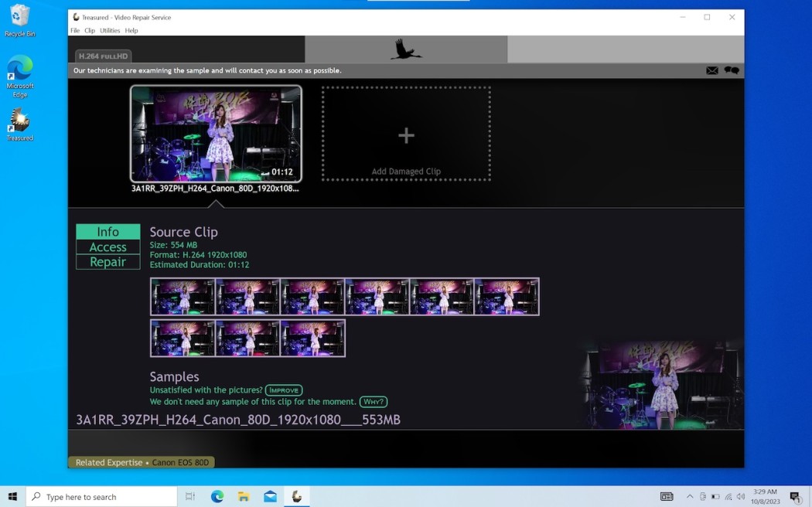Click the 553MB filename at the bottom
Screen dimensions: 812x507
[x=238, y=420]
